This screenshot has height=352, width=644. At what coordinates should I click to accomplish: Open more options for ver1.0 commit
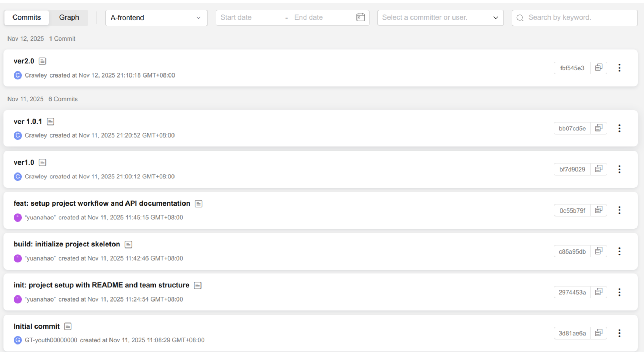(x=619, y=169)
